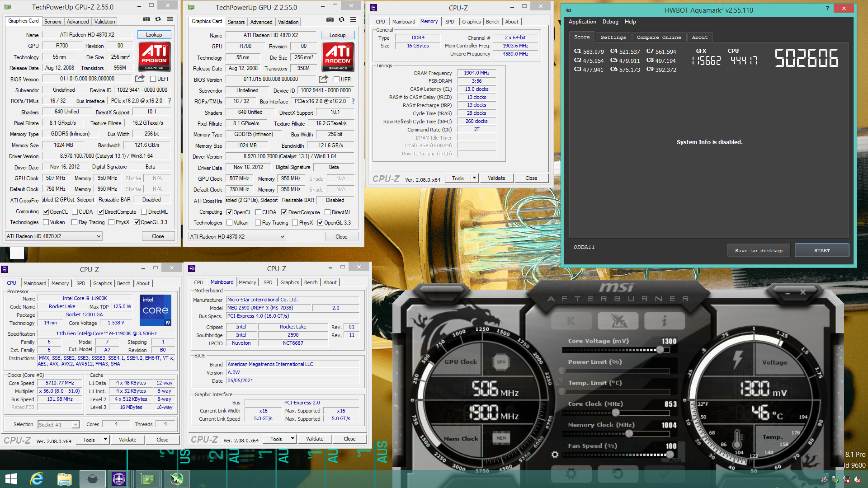
Task: Click Tools button in CPU-Z Mainboard window
Action: (276, 439)
